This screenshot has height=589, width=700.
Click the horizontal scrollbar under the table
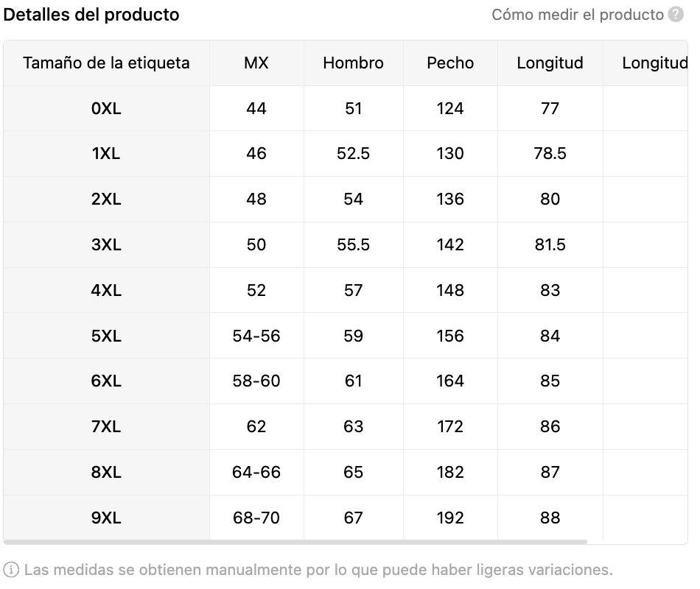tap(295, 543)
